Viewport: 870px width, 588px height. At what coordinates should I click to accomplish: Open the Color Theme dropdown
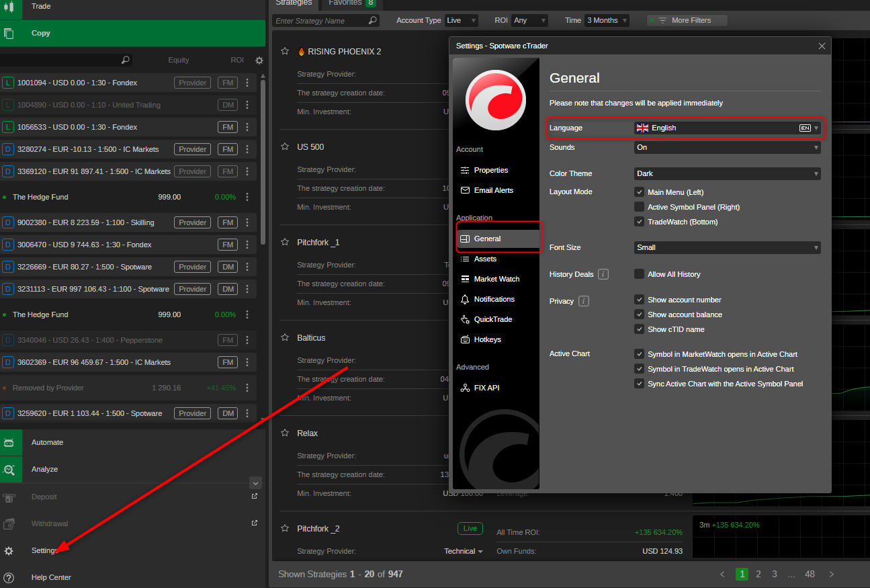[x=727, y=173]
